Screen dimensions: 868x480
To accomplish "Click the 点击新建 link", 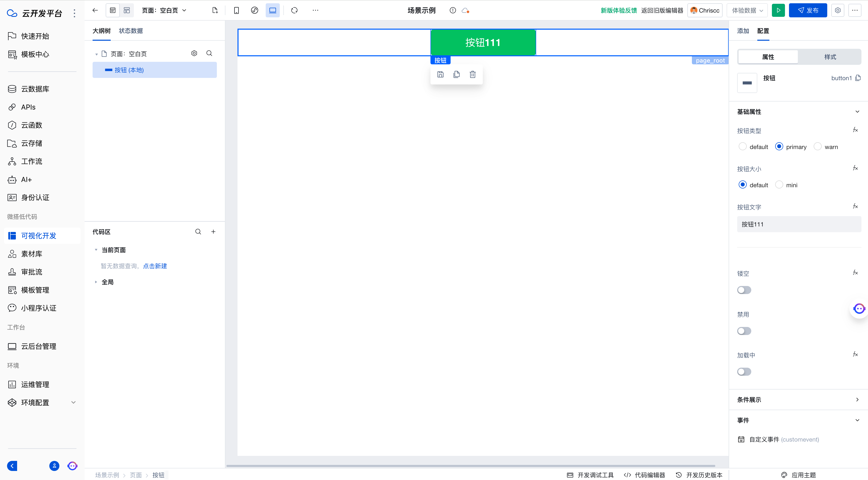I will (x=155, y=266).
